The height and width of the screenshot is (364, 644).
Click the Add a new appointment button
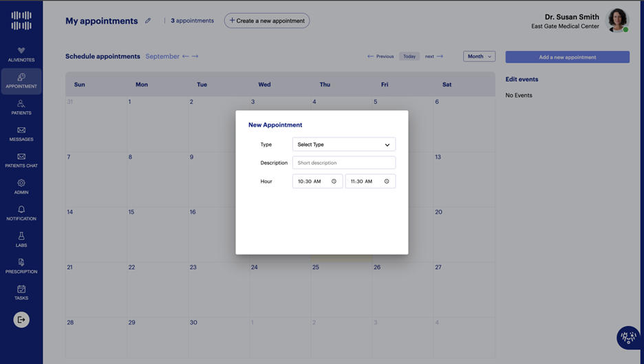click(567, 57)
